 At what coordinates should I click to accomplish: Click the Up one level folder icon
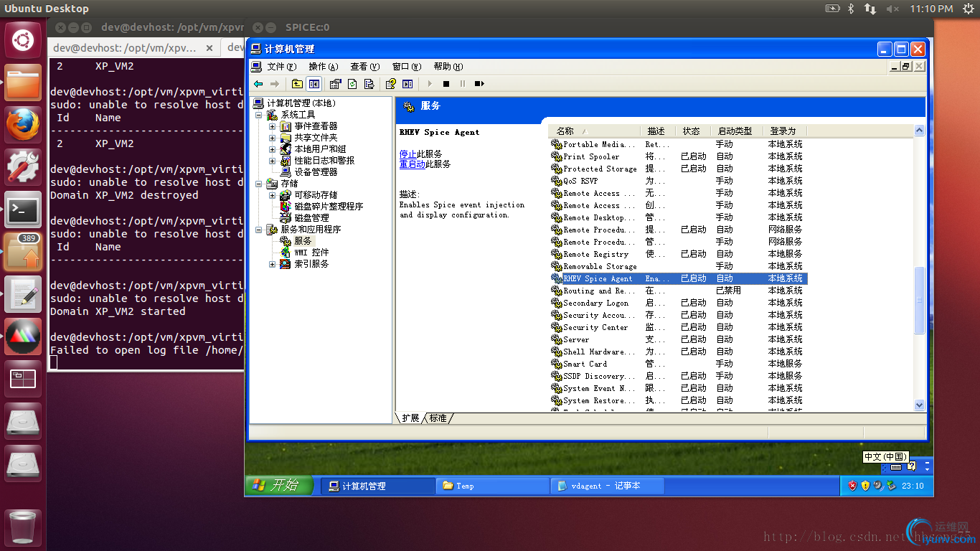pos(297,84)
